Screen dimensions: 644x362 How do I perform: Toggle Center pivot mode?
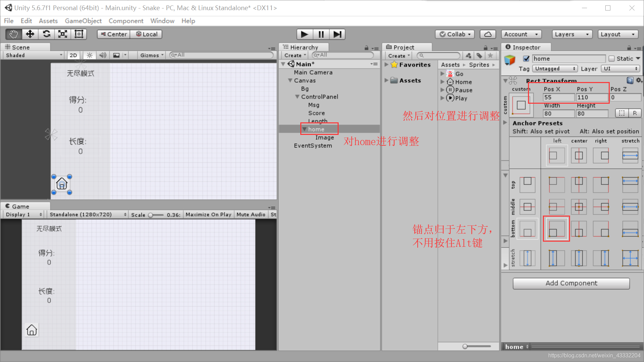[x=114, y=34]
